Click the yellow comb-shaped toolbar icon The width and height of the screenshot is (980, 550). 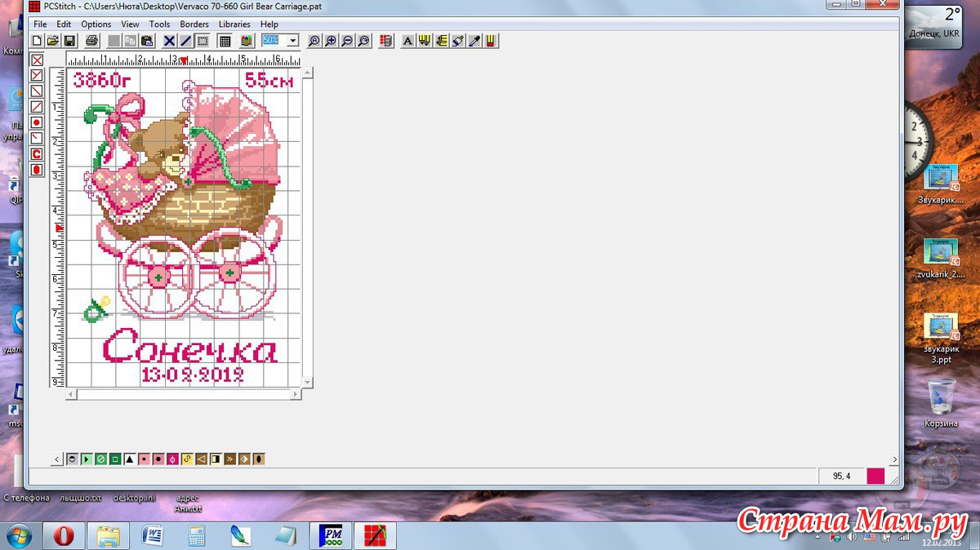(x=425, y=41)
